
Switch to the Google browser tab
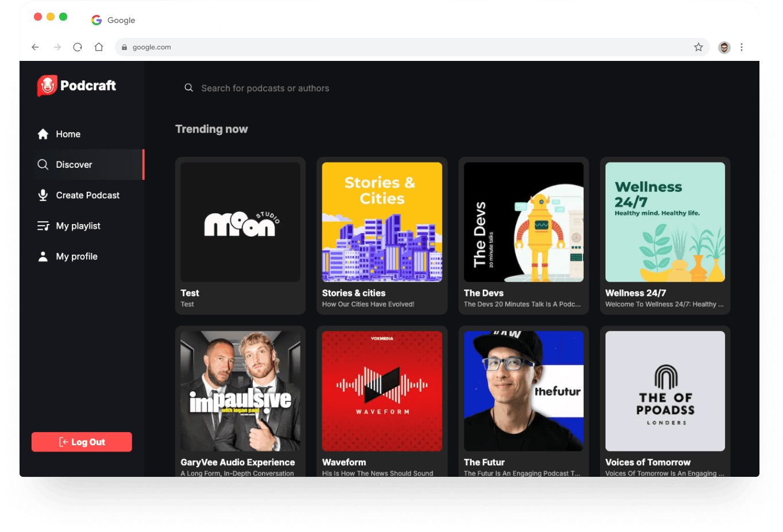(x=113, y=20)
